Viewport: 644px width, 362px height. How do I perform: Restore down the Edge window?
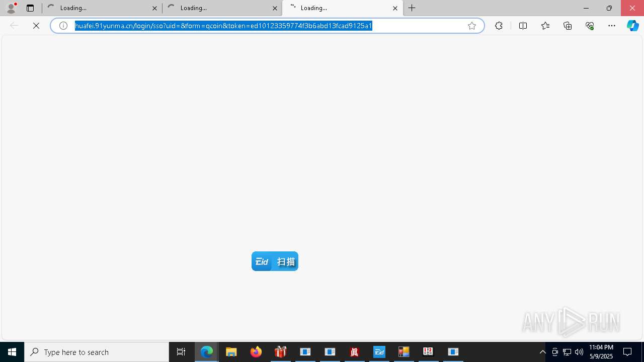coord(609,8)
